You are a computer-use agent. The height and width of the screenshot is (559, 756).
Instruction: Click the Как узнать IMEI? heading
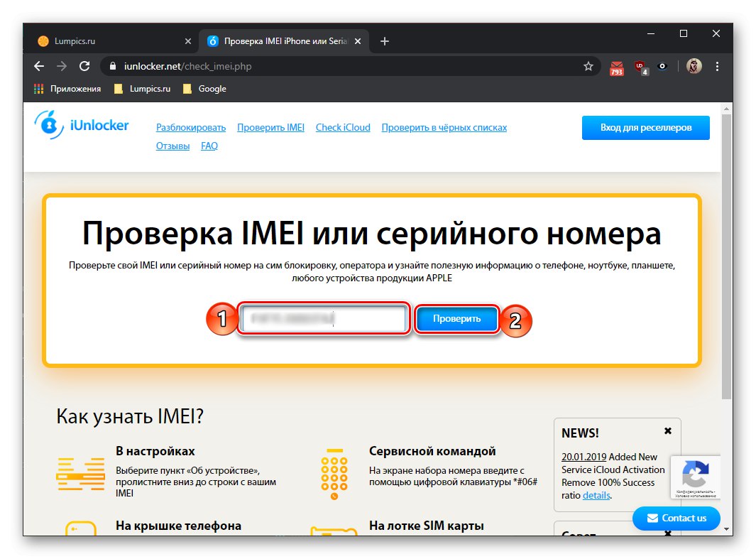click(130, 416)
